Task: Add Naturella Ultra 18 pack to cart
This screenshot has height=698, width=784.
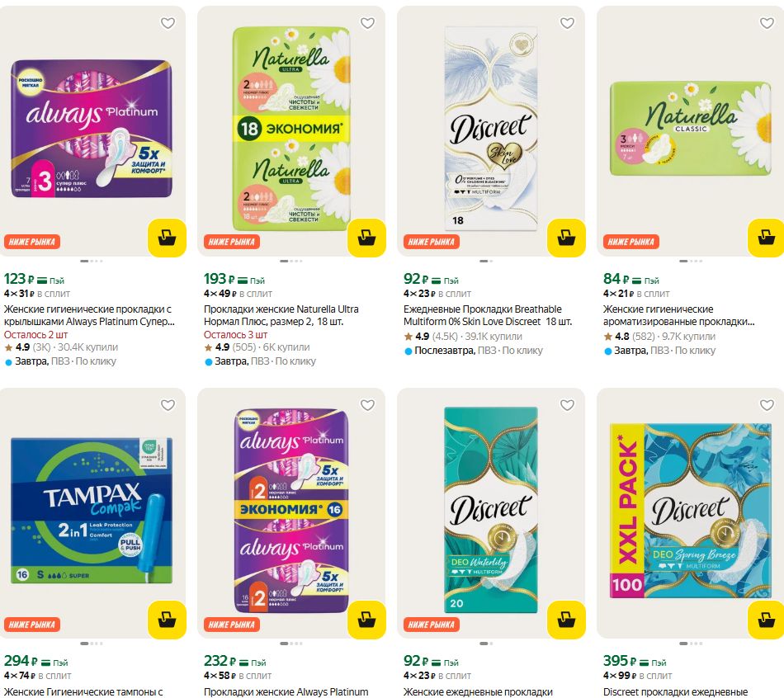Action: click(x=366, y=238)
